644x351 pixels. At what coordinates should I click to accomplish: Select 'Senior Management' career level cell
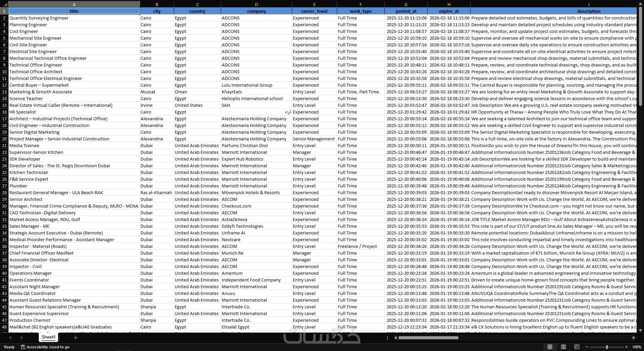(314, 139)
